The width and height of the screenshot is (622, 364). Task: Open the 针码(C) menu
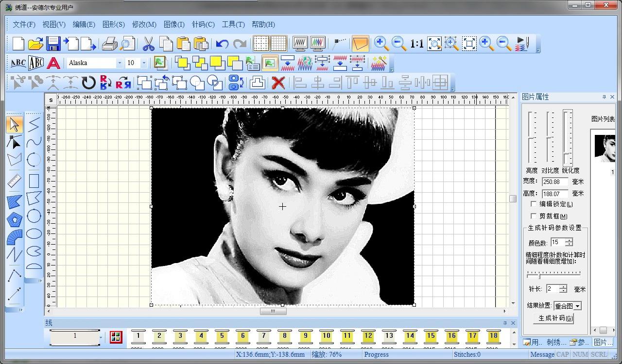pyautogui.click(x=203, y=24)
